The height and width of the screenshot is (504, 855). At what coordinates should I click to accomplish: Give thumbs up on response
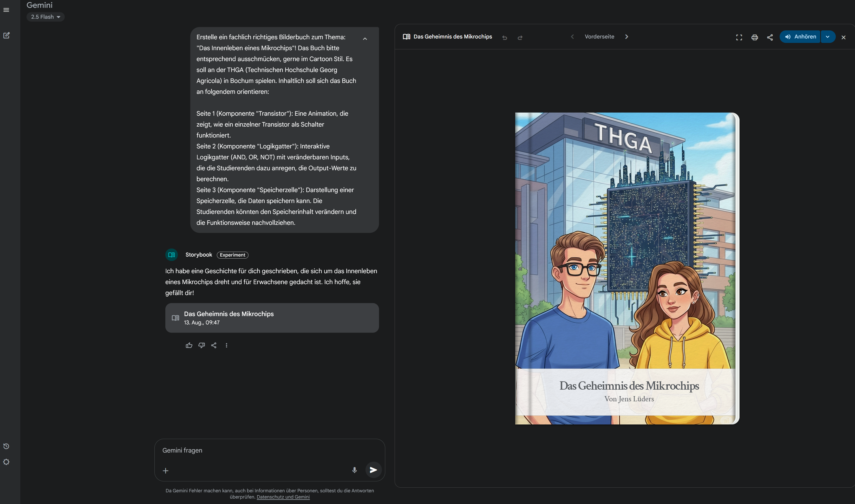[x=189, y=345]
